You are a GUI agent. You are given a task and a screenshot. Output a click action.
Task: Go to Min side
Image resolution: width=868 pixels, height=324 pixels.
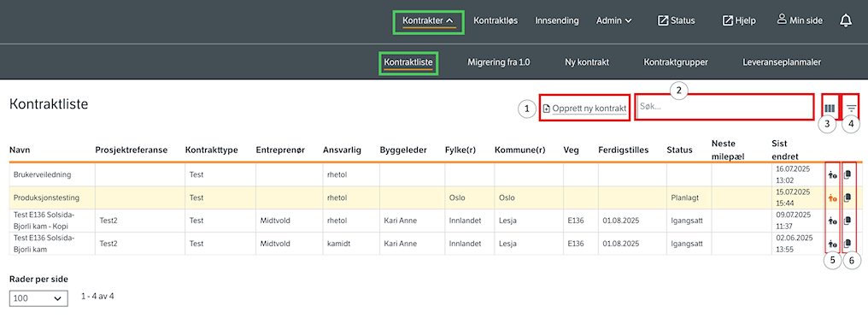pos(800,21)
